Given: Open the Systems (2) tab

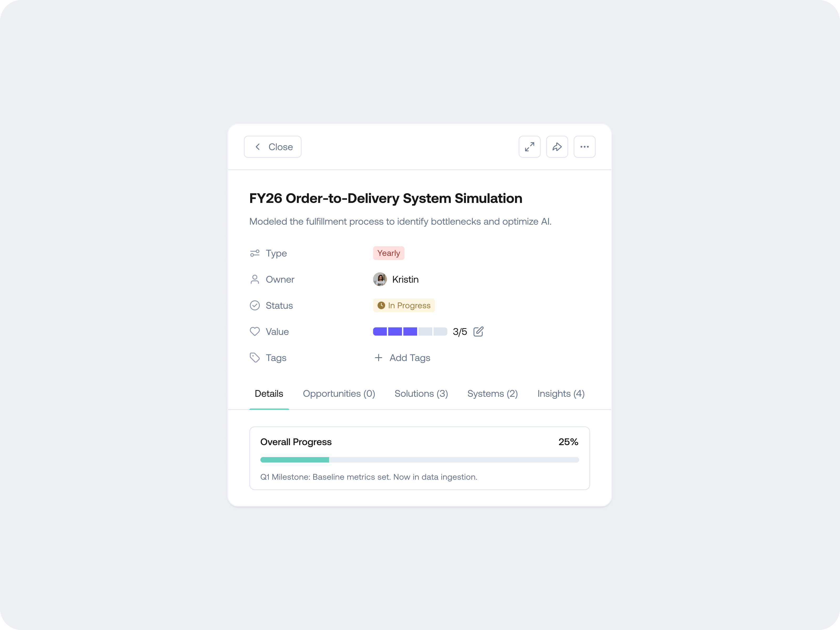Looking at the screenshot, I should (x=492, y=393).
